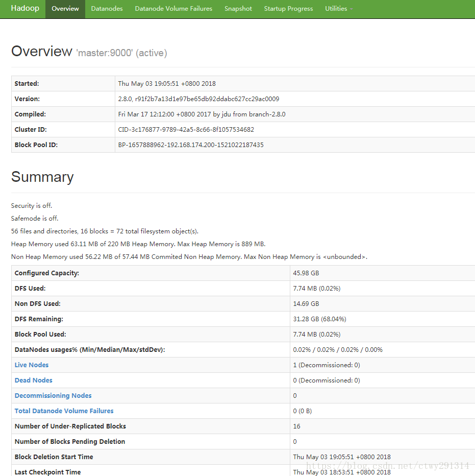Open the Dead Nodes link
The height and width of the screenshot is (476, 475).
tap(33, 380)
